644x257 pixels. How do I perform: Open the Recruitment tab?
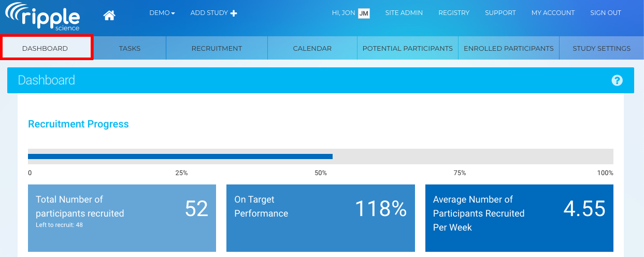coord(217,48)
